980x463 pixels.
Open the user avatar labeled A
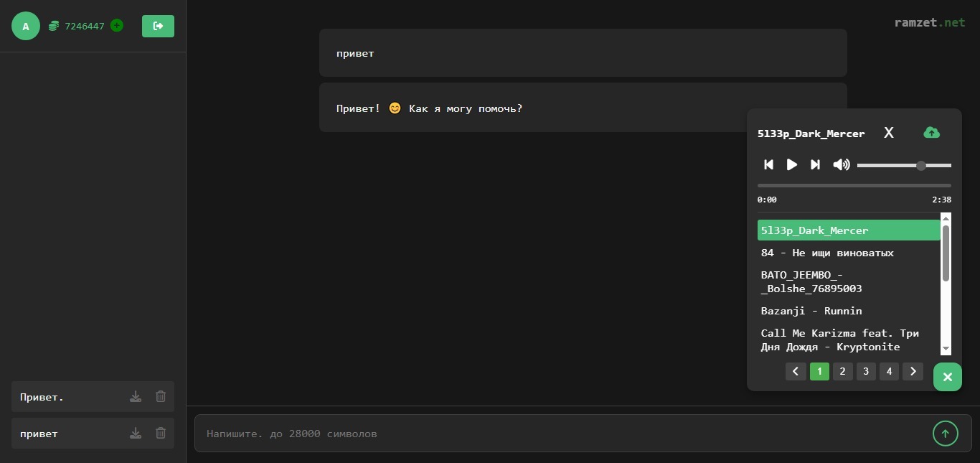[26, 26]
